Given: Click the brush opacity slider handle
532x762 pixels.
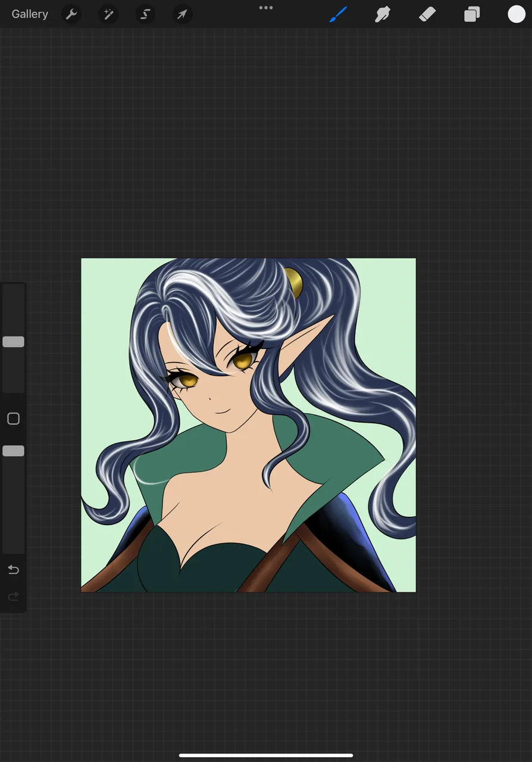Looking at the screenshot, I should (x=13, y=451).
